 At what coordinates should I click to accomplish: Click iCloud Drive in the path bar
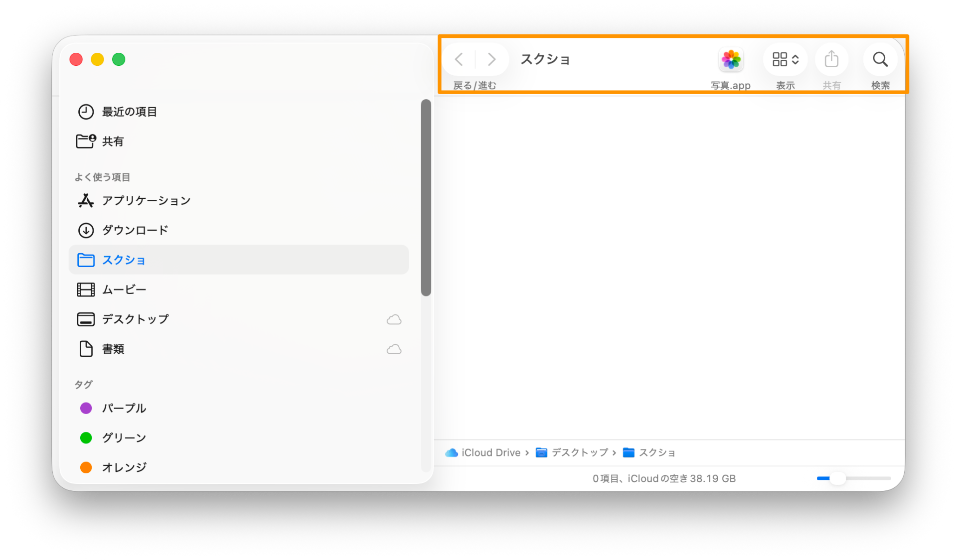pos(490,452)
